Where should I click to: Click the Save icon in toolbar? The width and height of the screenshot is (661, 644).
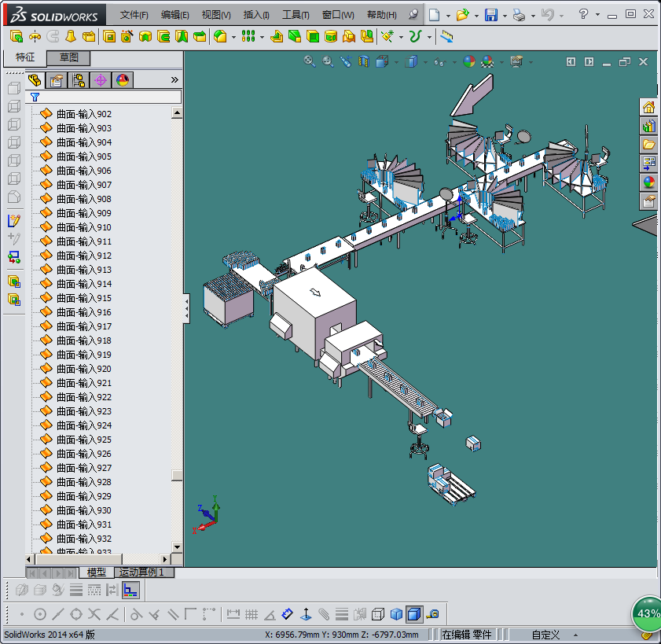491,15
